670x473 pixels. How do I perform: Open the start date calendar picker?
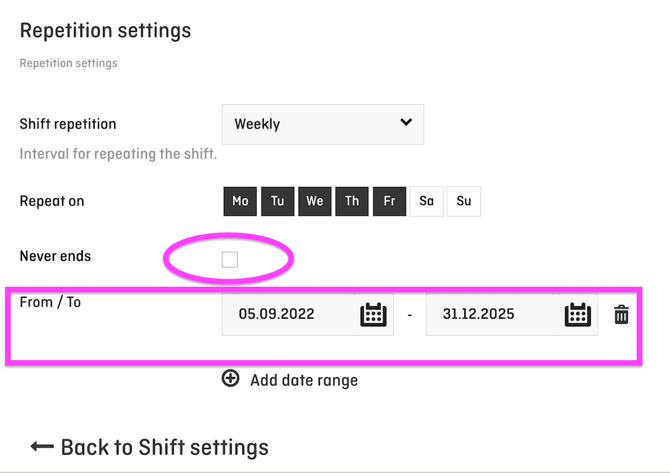click(x=373, y=314)
